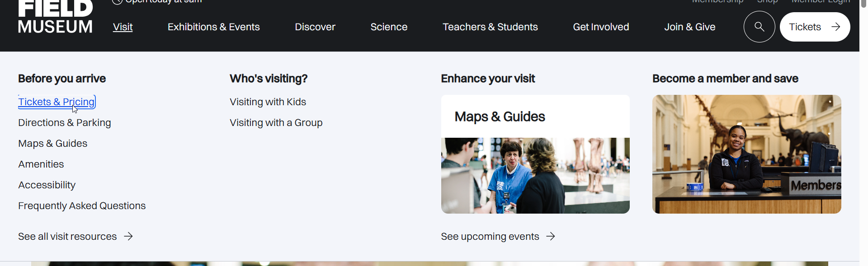Click the Tickets button in header
The height and width of the screenshot is (266, 868).
(x=814, y=27)
